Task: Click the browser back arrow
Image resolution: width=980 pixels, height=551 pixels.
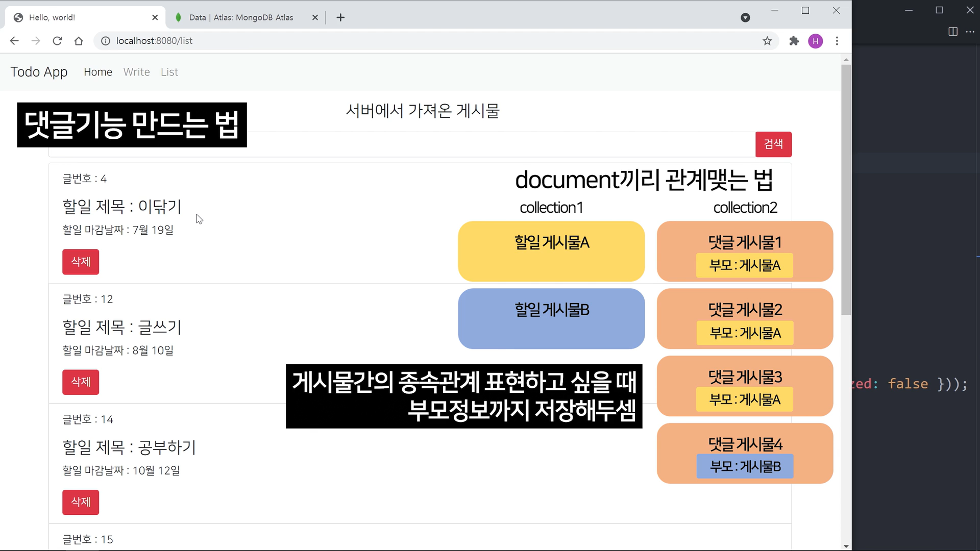Action: [x=14, y=41]
